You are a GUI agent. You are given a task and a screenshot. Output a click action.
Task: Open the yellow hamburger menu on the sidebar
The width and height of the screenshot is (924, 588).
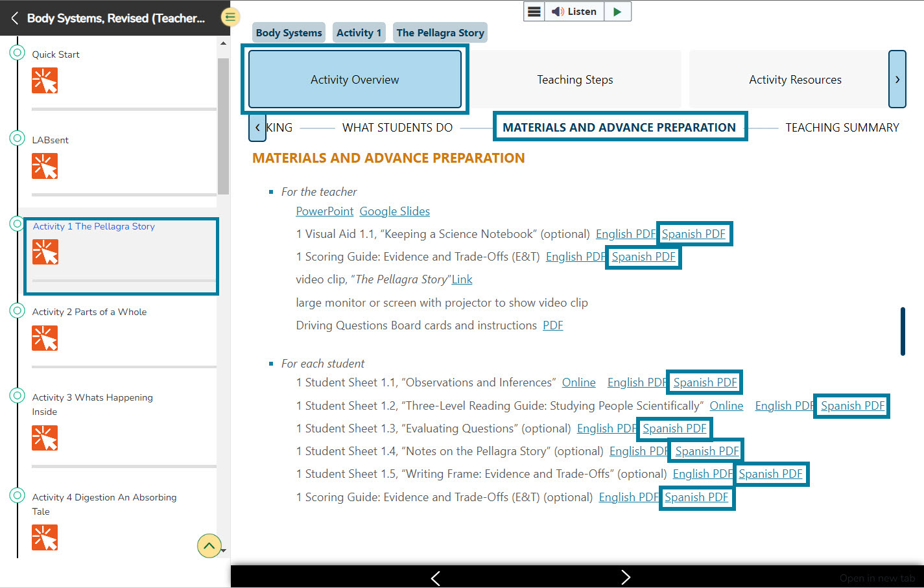pos(230,17)
